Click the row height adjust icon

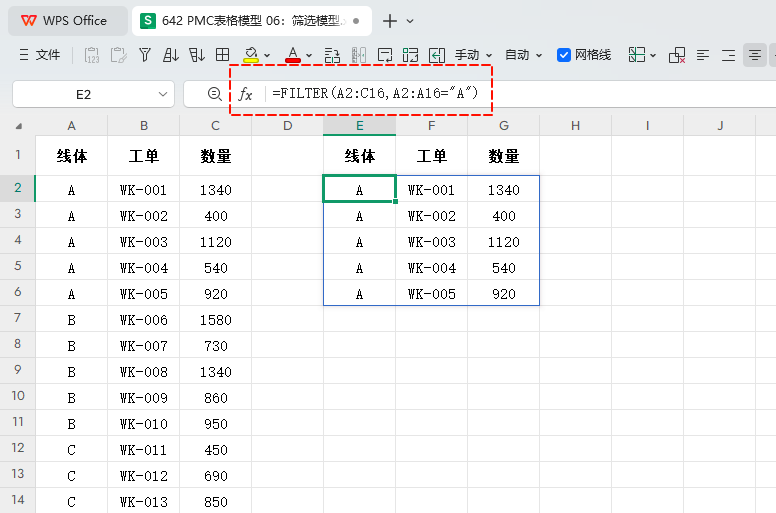tap(332, 55)
